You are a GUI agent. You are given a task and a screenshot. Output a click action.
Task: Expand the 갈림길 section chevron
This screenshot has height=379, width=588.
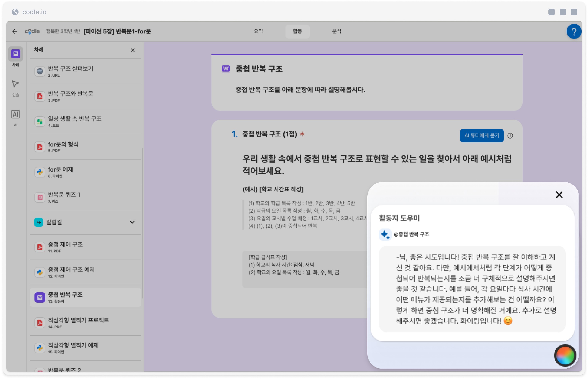click(x=132, y=222)
